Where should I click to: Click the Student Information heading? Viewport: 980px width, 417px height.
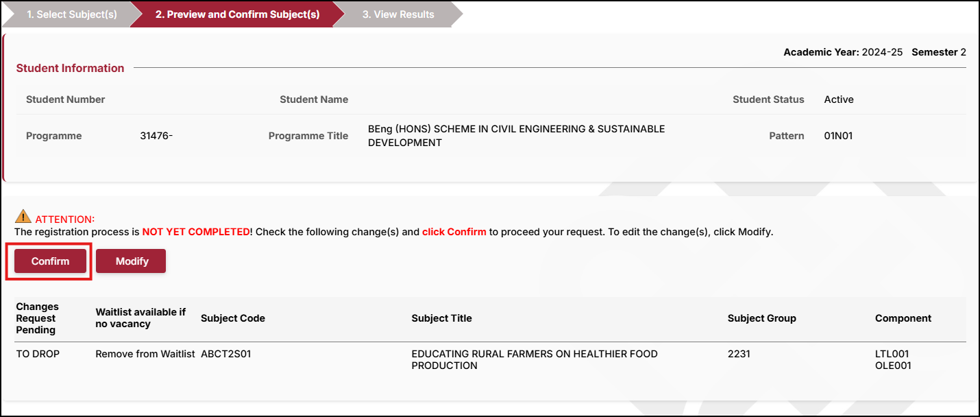pos(70,68)
